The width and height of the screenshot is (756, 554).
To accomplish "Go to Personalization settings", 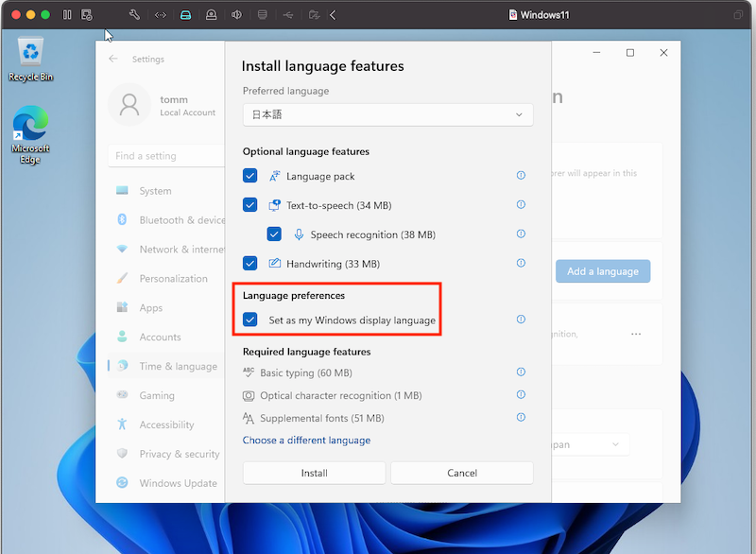I will [x=166, y=279].
